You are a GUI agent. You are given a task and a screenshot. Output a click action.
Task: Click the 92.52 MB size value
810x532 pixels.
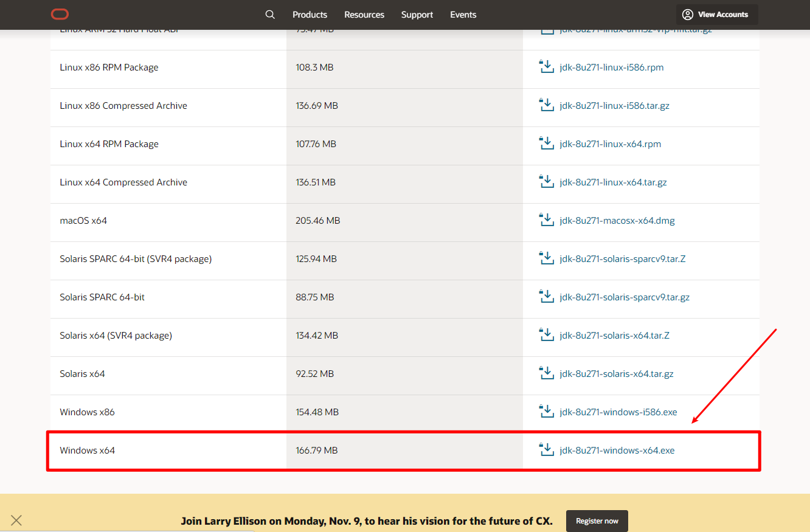(315, 374)
